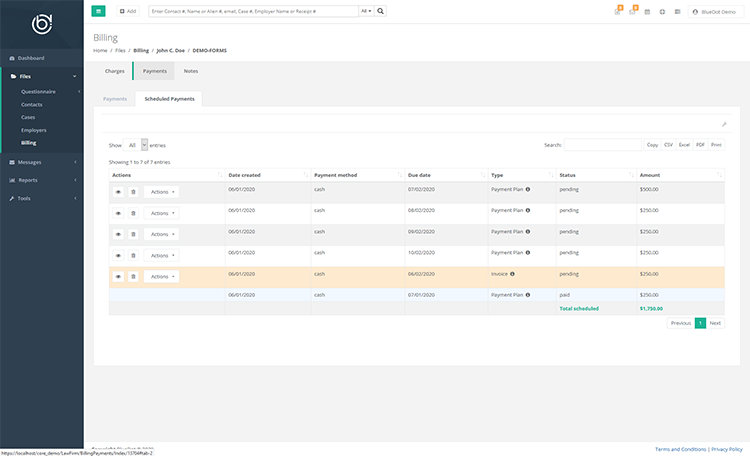Sort table by Due date column
The image size is (750, 456).
coord(446,175)
